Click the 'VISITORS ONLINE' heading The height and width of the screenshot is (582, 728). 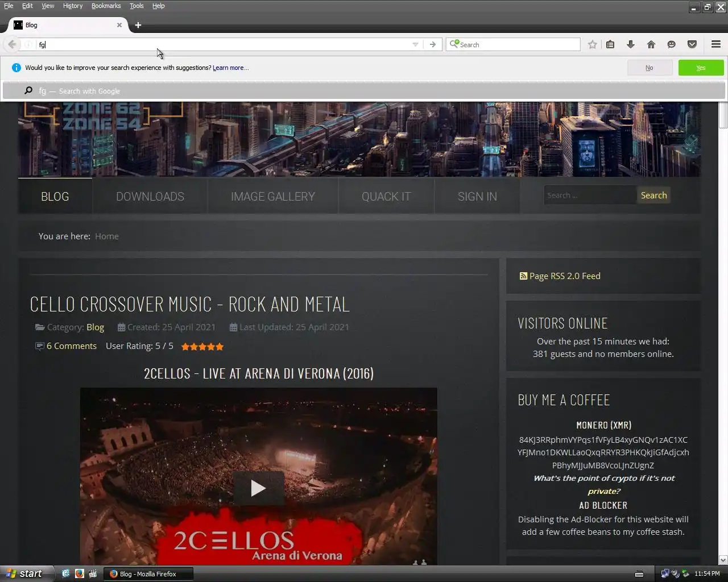(x=562, y=323)
